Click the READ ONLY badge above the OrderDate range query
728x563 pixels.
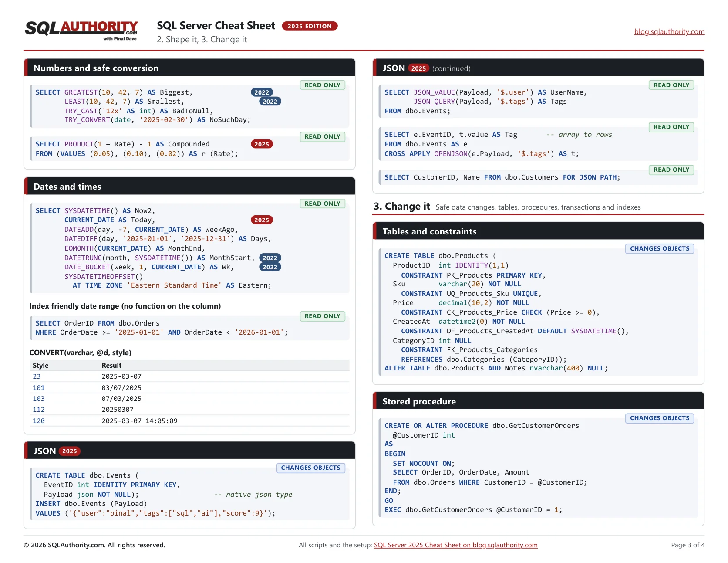[322, 316]
